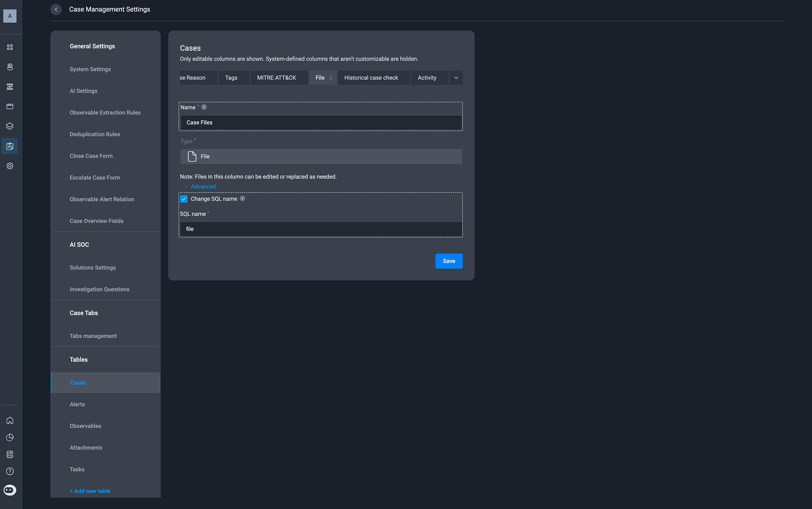Click the Name field containing Case Files
Screen dimensions: 812x509
(321, 123)
